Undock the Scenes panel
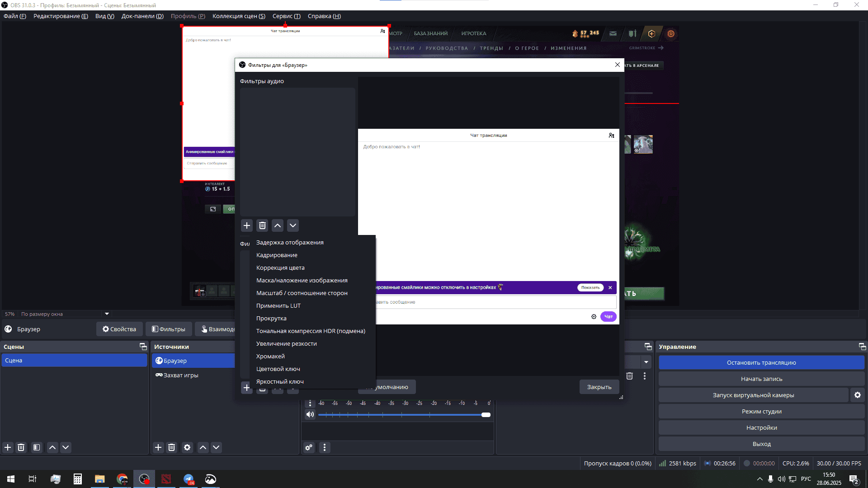Image resolution: width=868 pixels, height=488 pixels. (143, 347)
